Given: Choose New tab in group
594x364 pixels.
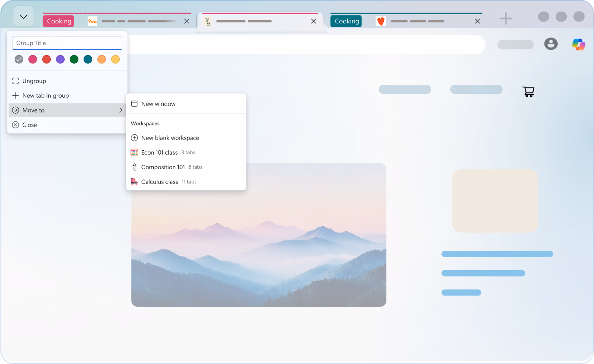Looking at the screenshot, I should (x=45, y=96).
